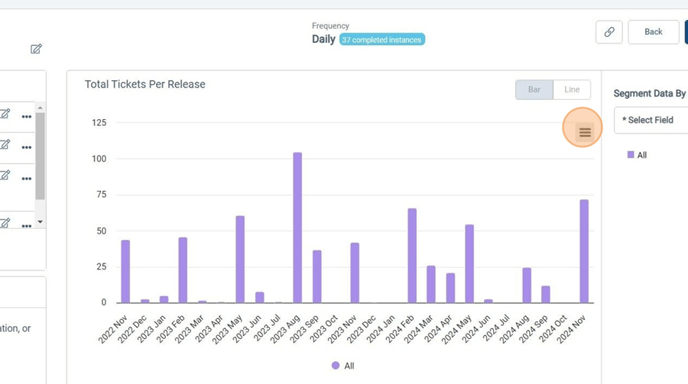Click the Daily frequency value text

323,39
